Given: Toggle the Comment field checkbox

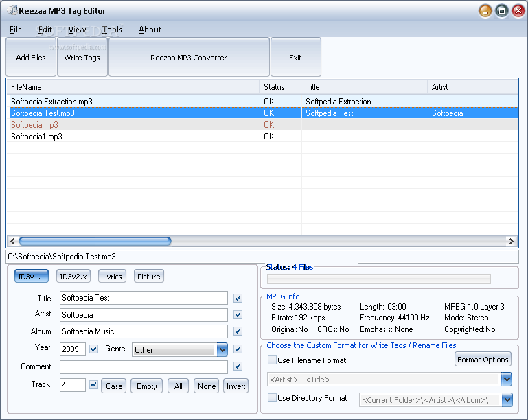Looking at the screenshot, I should [238, 366].
